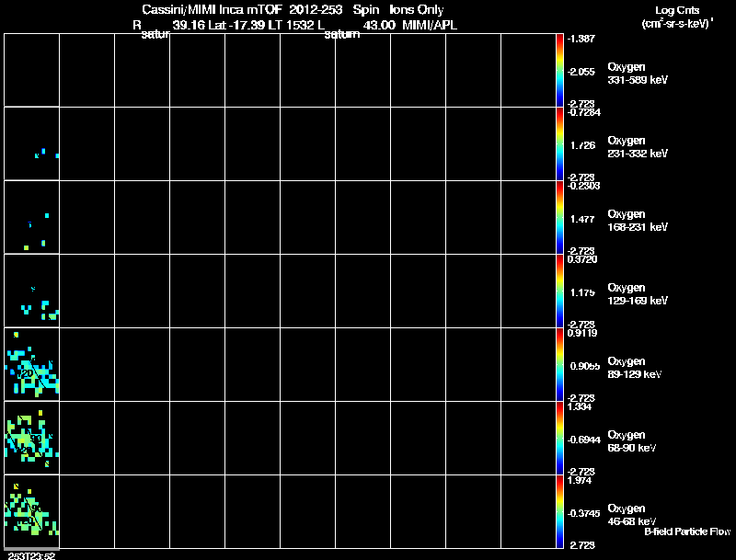Viewport: 736px width, 560px height.
Task: Click the colorbar beside Oxygen 46-68 keV
Action: 559,512
